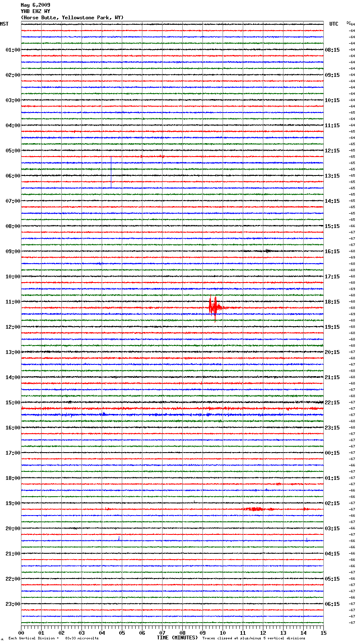Click the "14:15" UTC time label
Viewport: 357px width, 644px height.
tap(332, 201)
